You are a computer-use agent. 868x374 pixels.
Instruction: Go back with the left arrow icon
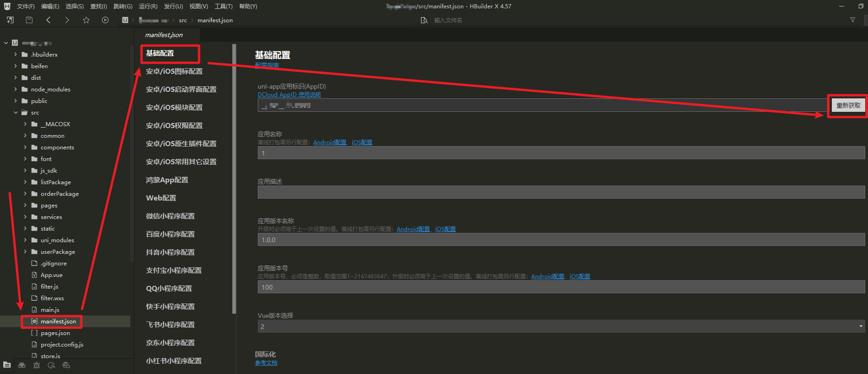click(48, 20)
